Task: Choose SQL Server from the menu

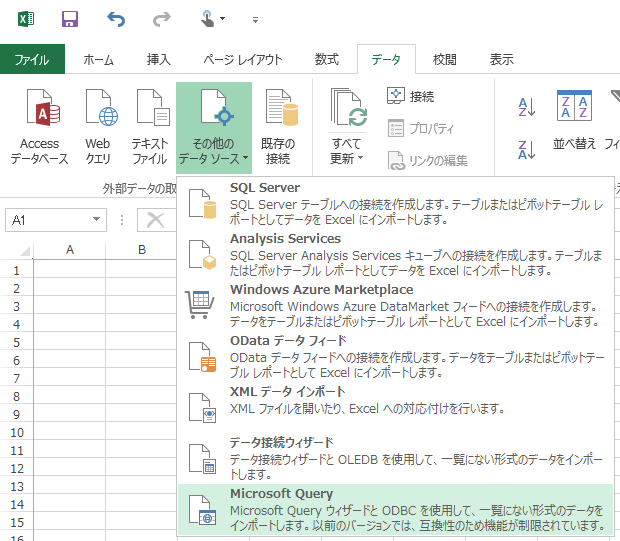Action: 395,203
